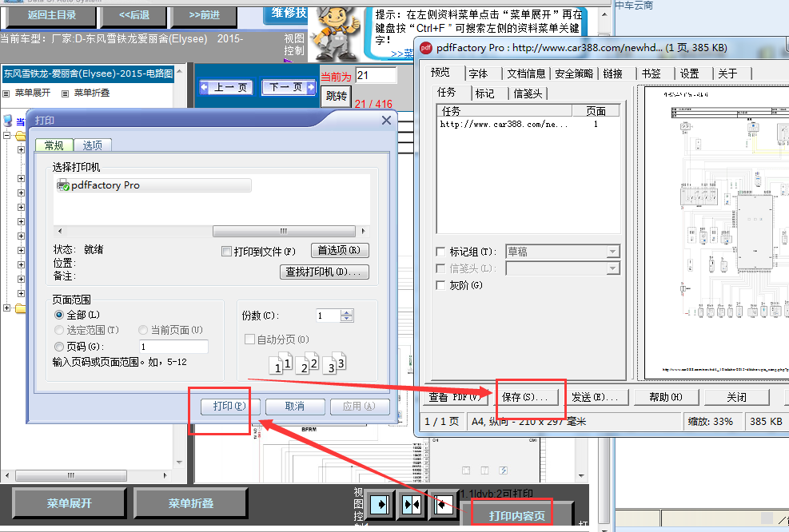
Task: Open 预览 tab in pdfFactory window
Action: click(x=440, y=73)
